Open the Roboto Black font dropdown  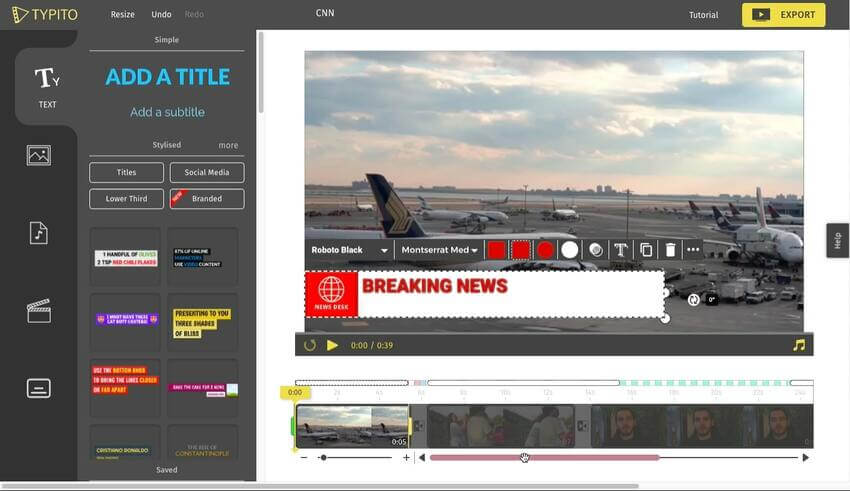point(349,250)
